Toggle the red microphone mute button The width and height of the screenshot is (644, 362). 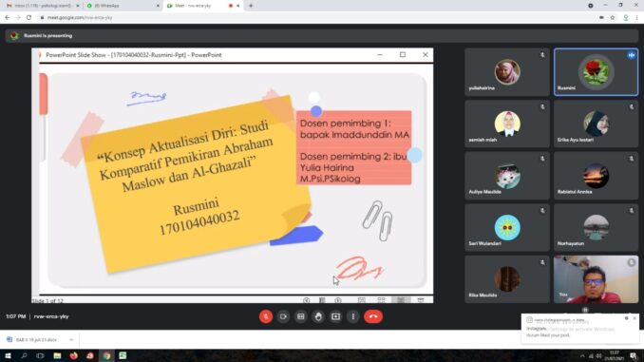(x=266, y=316)
